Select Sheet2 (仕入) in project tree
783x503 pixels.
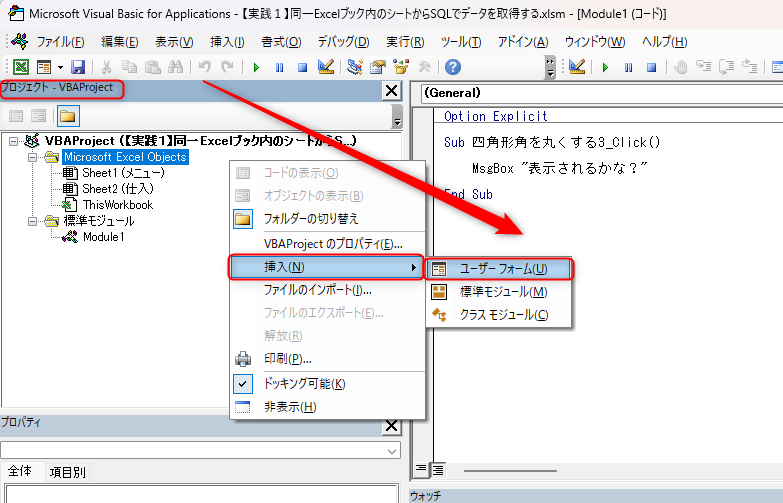pos(118,189)
